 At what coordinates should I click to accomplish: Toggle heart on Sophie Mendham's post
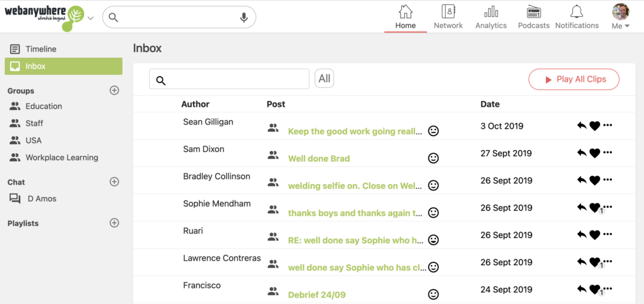click(594, 208)
